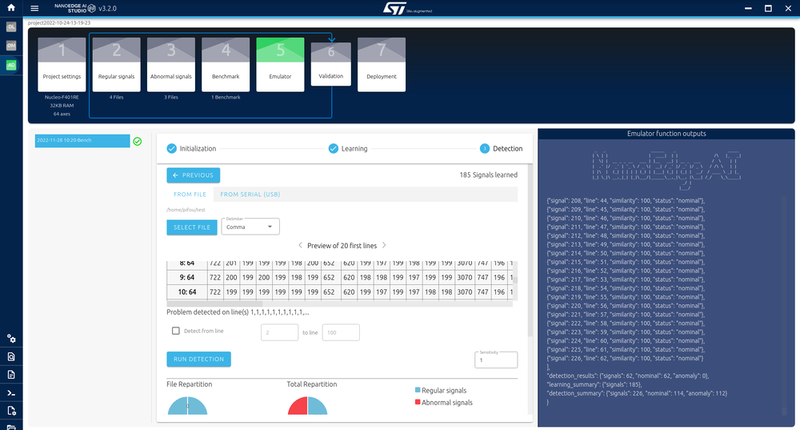
Task: Show next preview lines with right chevron
Action: [x=384, y=245]
